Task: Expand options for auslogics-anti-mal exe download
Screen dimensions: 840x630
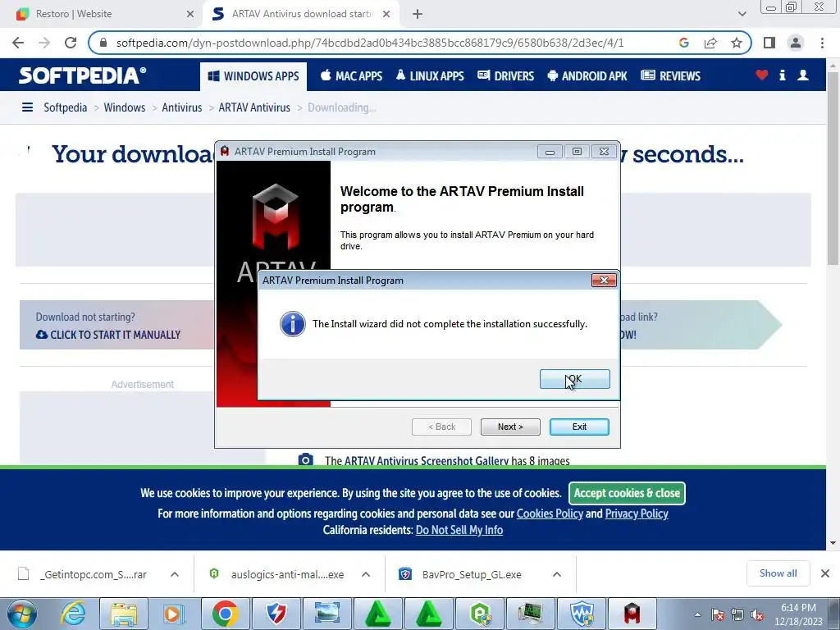Action: 366,574
